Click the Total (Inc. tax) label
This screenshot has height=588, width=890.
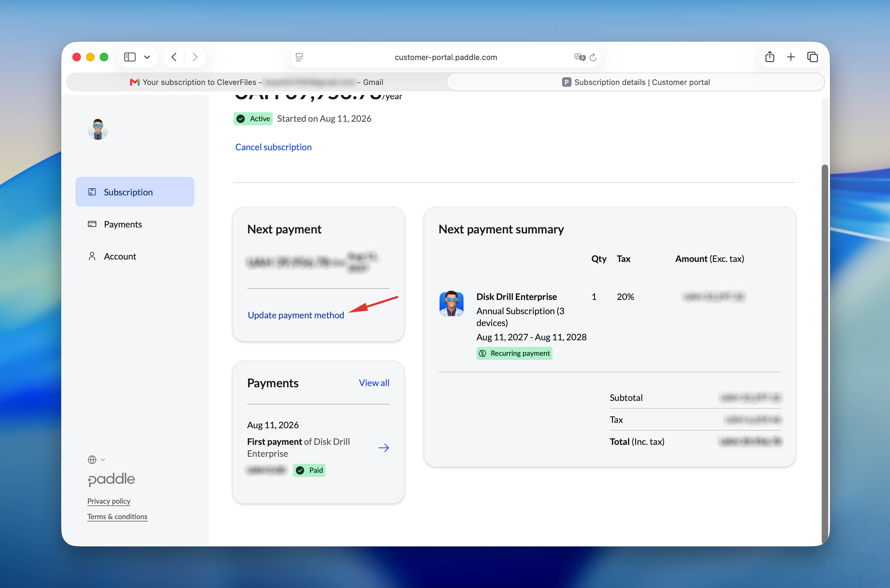click(x=637, y=442)
